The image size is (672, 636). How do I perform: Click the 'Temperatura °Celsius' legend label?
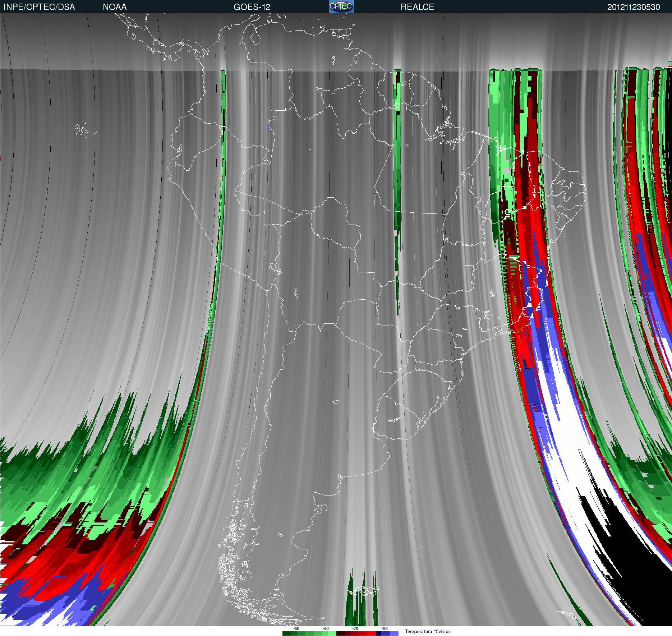(x=428, y=632)
